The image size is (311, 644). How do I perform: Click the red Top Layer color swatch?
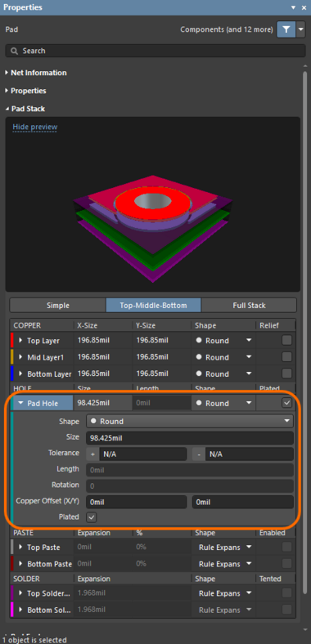(x=12, y=341)
